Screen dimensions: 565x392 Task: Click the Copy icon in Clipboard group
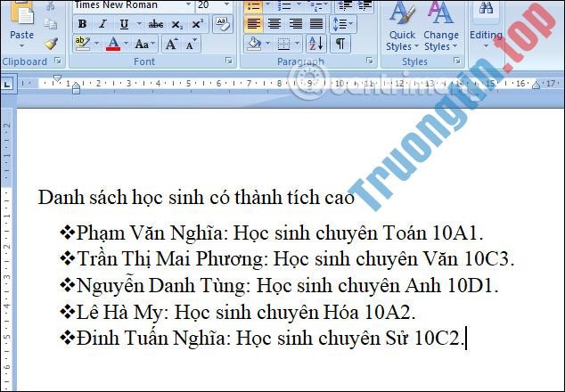pyautogui.click(x=51, y=24)
